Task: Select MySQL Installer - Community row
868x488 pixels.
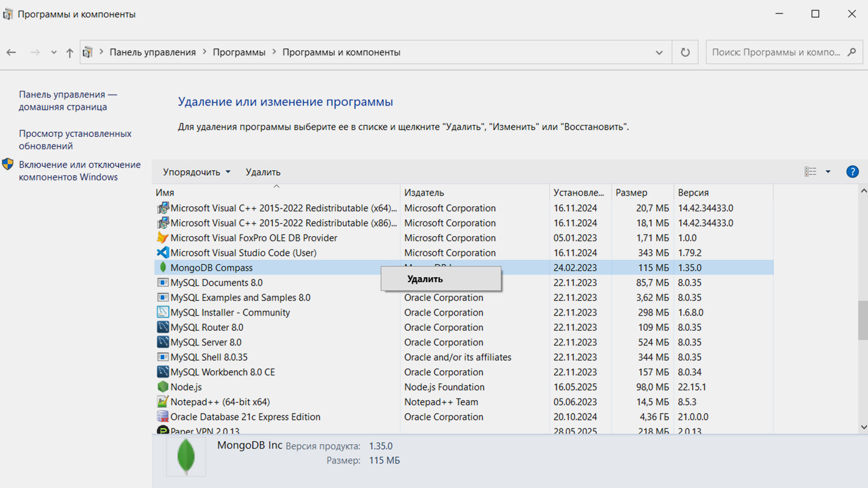Action: point(463,312)
